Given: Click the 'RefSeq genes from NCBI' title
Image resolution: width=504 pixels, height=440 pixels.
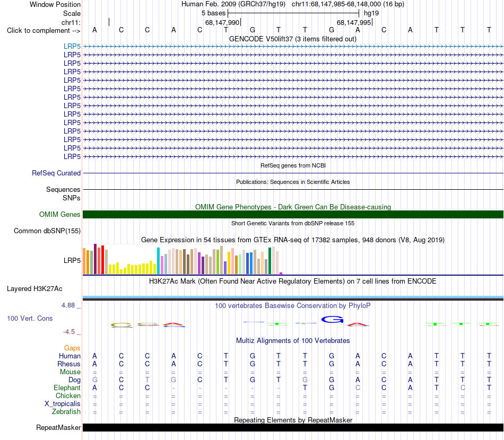Looking at the screenshot, I should [x=293, y=166].
